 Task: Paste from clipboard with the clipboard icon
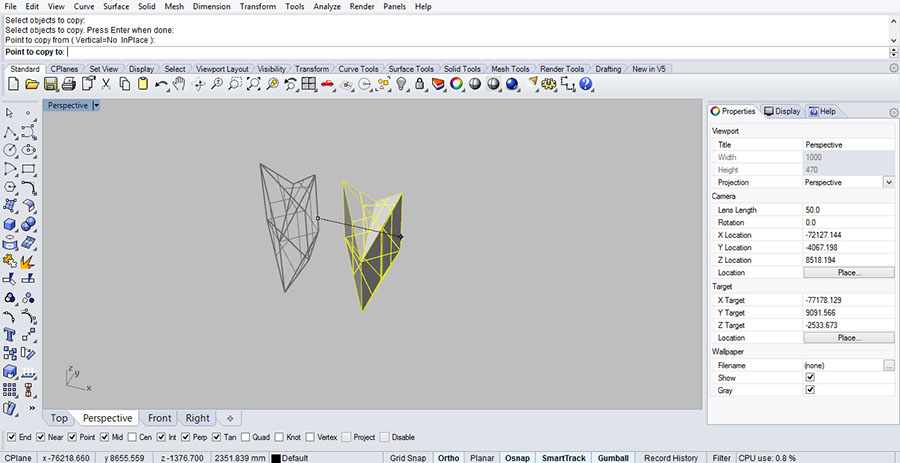click(142, 84)
